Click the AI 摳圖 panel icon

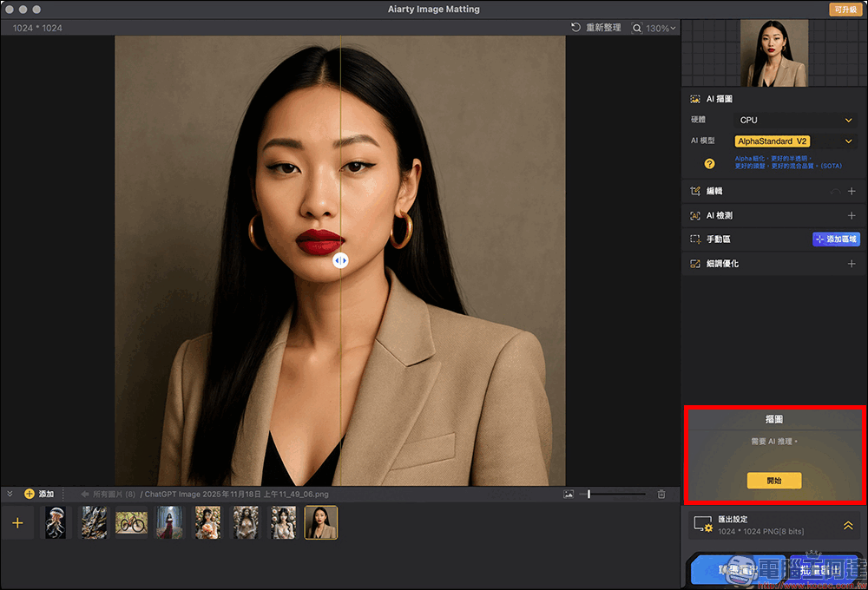coord(695,99)
